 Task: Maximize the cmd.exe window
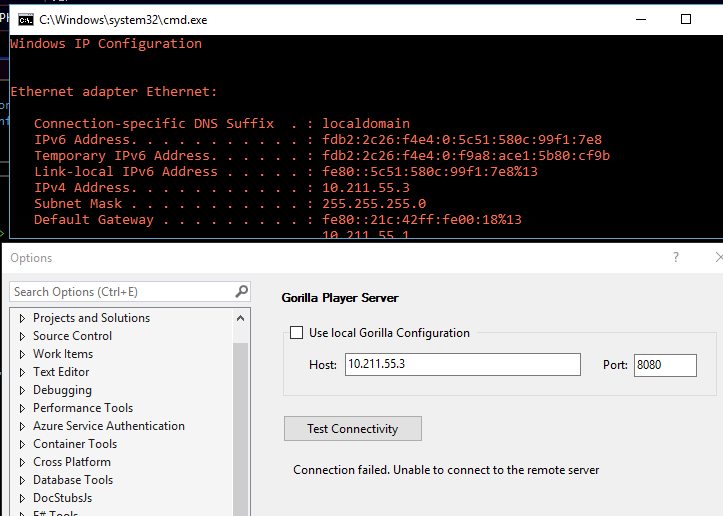click(x=686, y=19)
